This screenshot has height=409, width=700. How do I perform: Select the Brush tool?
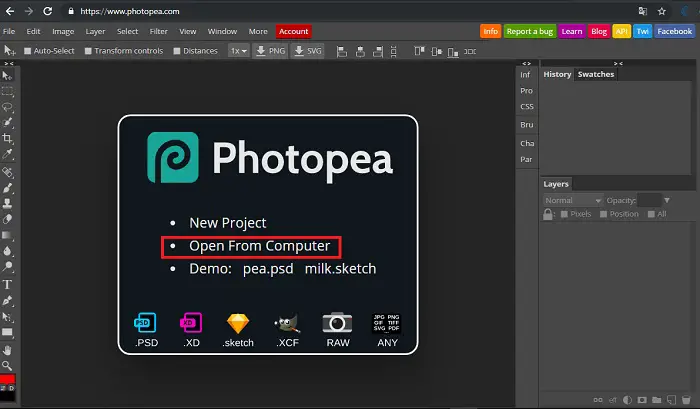tap(8, 188)
